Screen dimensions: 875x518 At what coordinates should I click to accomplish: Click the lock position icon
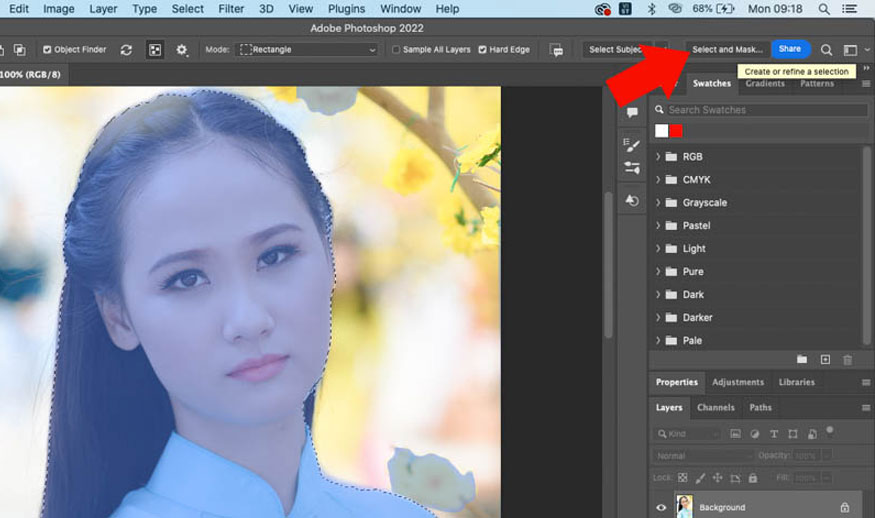(718, 477)
